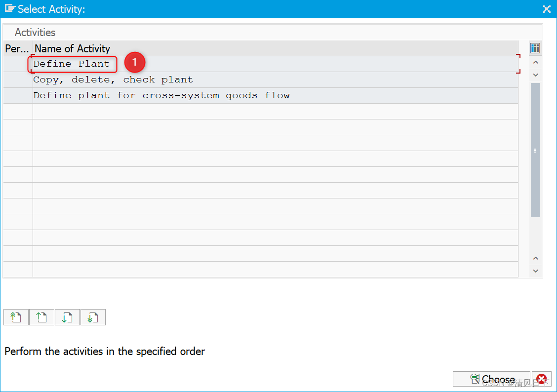This screenshot has height=392, width=557.
Task: Click the red cancel icon button
Action: click(542, 379)
